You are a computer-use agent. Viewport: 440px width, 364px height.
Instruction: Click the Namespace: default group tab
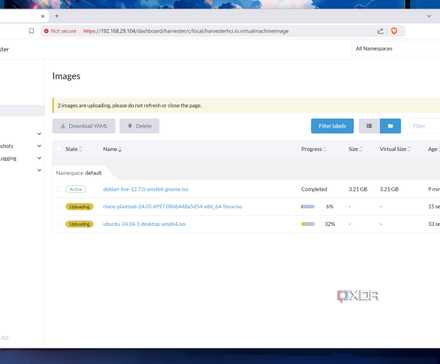[79, 173]
